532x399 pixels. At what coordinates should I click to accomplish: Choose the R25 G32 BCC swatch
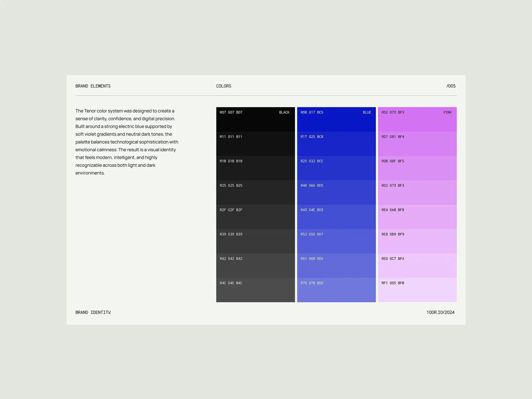coord(336,168)
